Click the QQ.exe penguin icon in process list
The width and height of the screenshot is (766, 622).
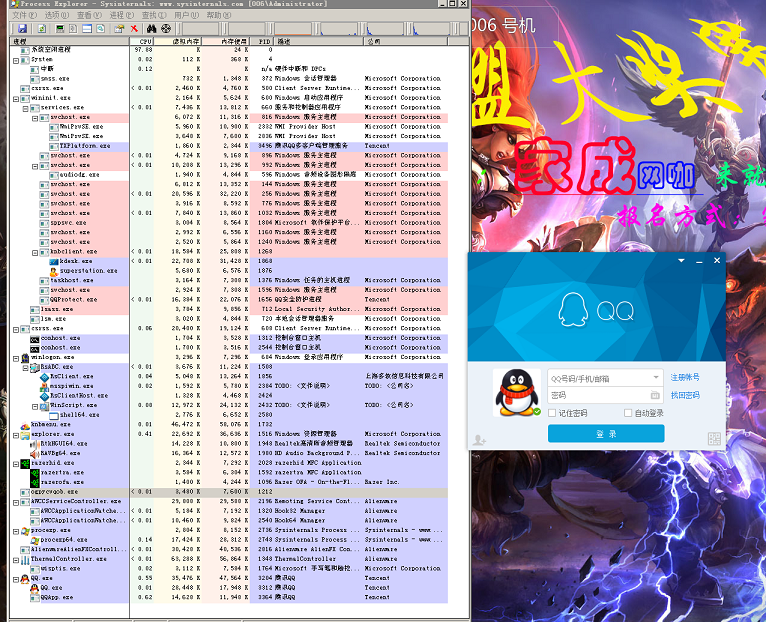tap(25, 579)
